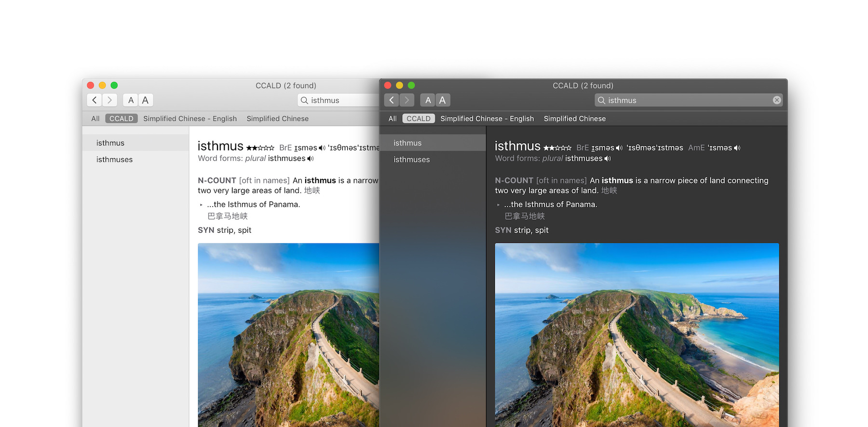Play BrE pronunciation audio in dark window
Screen dimensions: 868x427
pos(619,148)
